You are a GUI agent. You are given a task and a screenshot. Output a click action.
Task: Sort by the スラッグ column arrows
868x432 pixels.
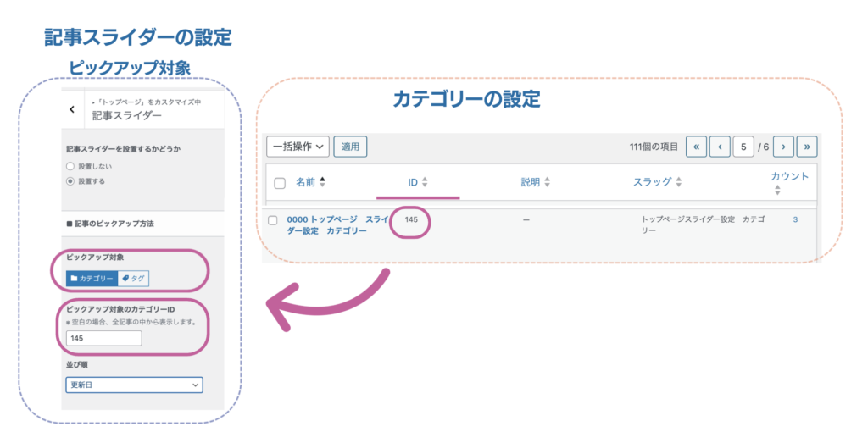(x=679, y=182)
